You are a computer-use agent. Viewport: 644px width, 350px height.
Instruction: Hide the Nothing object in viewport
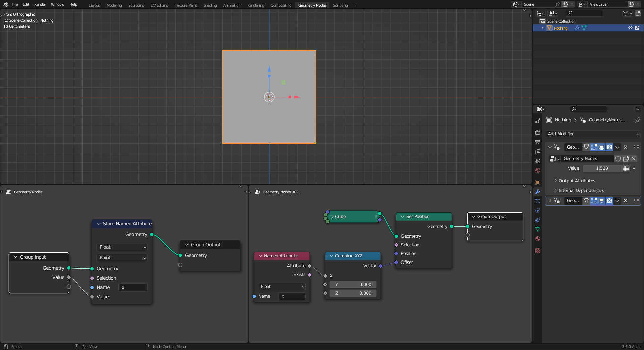tap(630, 28)
